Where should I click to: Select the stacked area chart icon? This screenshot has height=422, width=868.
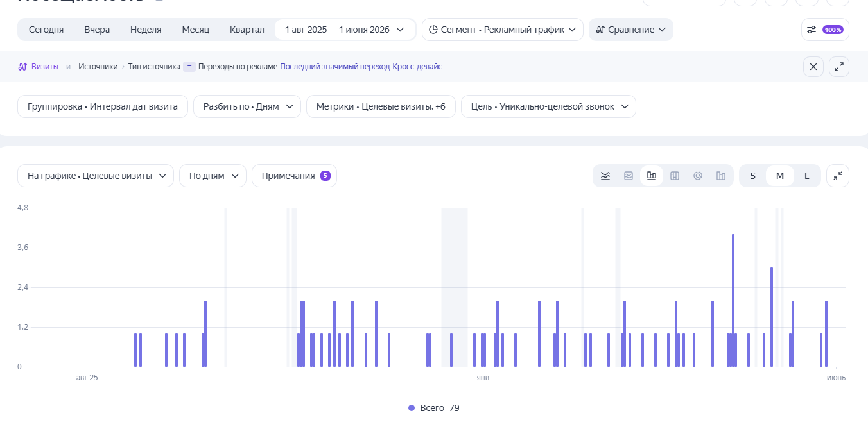[x=629, y=176]
